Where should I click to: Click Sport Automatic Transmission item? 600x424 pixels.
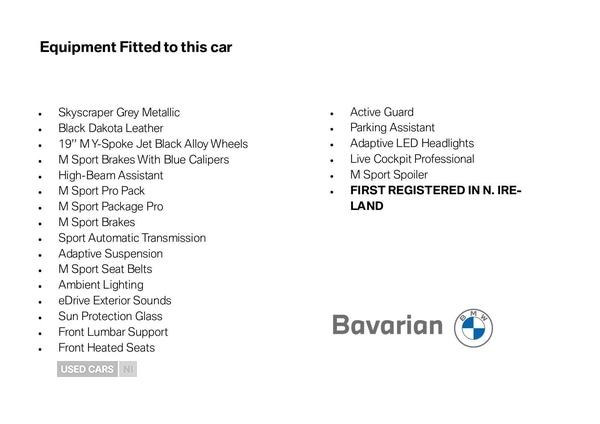coord(132,238)
